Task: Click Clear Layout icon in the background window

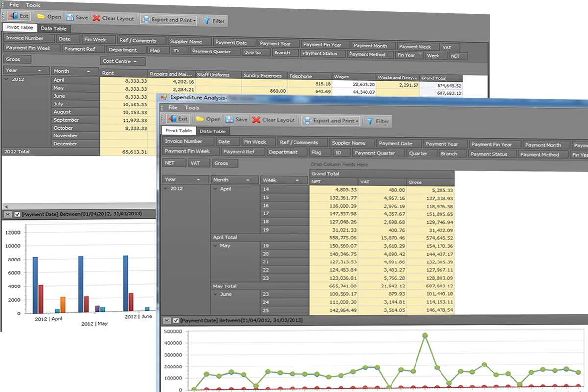Action: click(97, 18)
